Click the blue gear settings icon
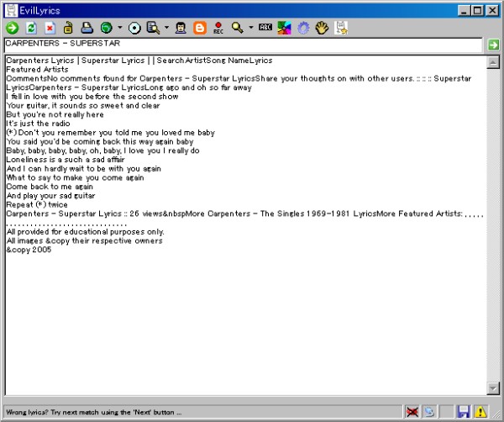 click(303, 28)
